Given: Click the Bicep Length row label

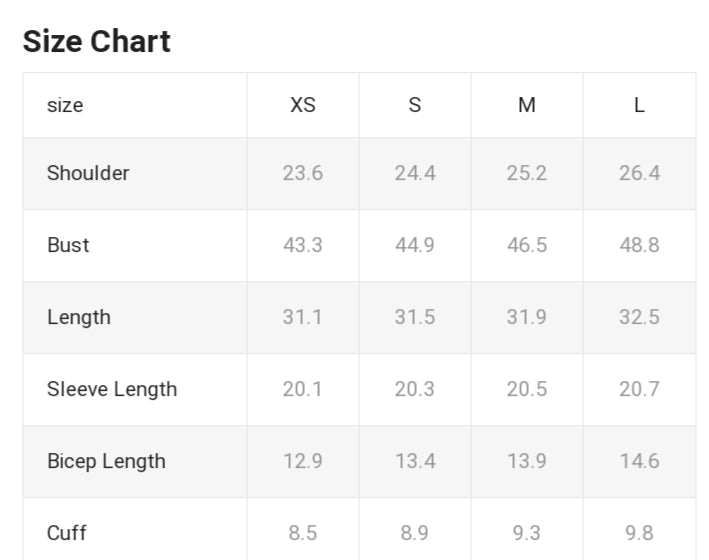Looking at the screenshot, I should (106, 461).
